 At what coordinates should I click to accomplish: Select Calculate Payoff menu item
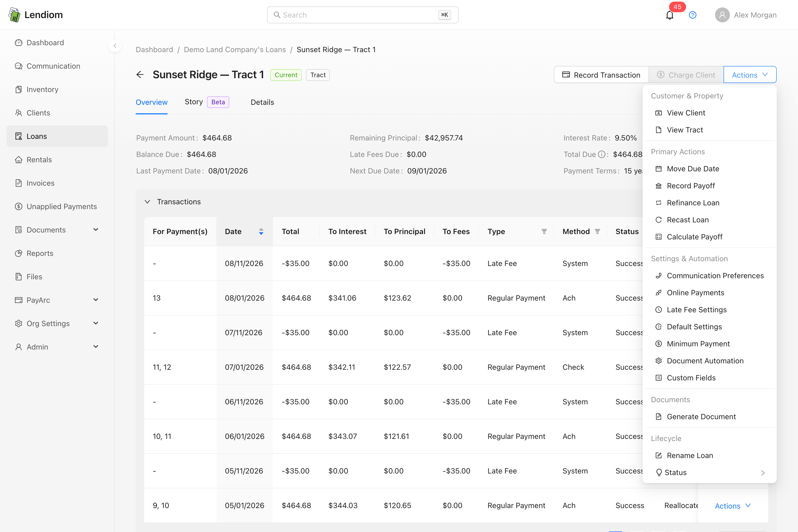click(x=709, y=237)
